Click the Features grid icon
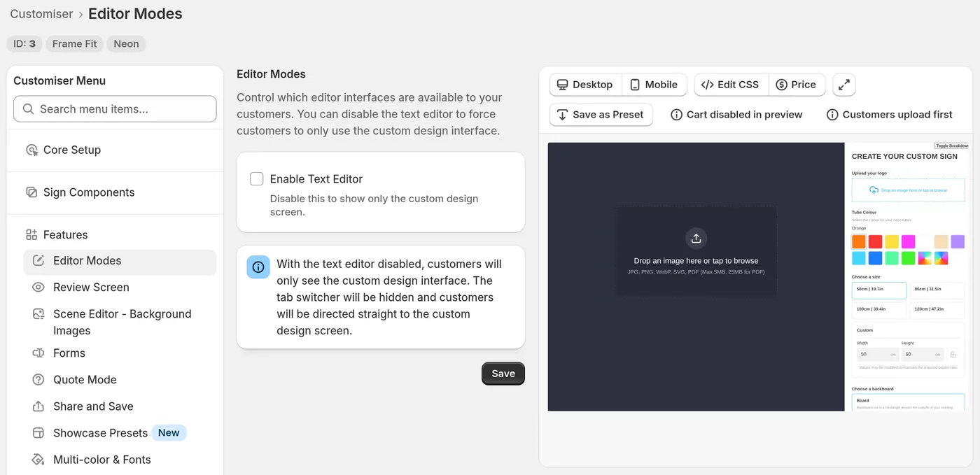Screen dimensions: 980x475 coord(31,235)
